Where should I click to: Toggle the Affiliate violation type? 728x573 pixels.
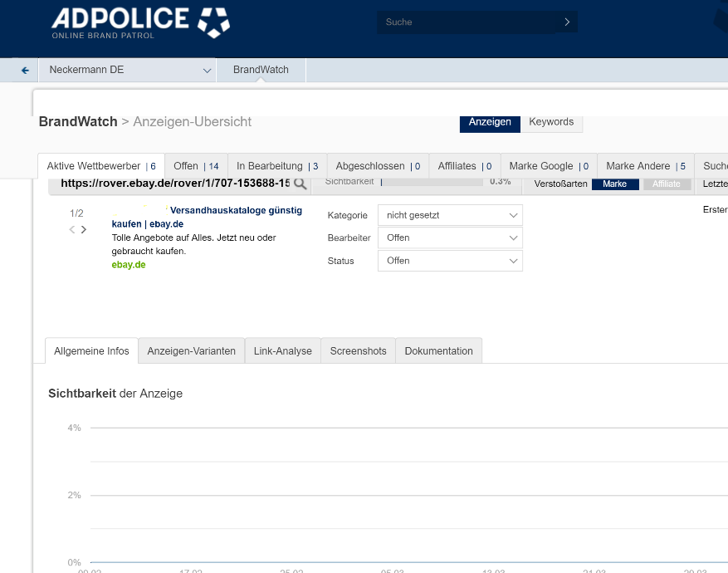[667, 184]
